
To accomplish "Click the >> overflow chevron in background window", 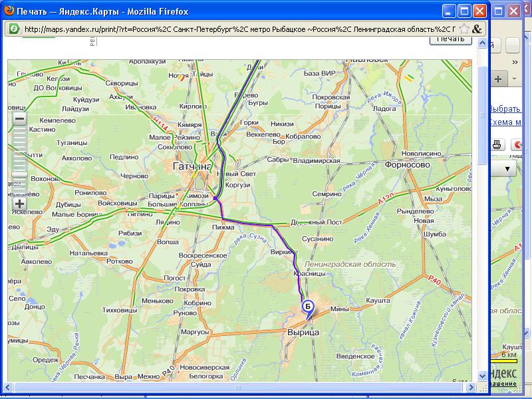I will [515, 62].
